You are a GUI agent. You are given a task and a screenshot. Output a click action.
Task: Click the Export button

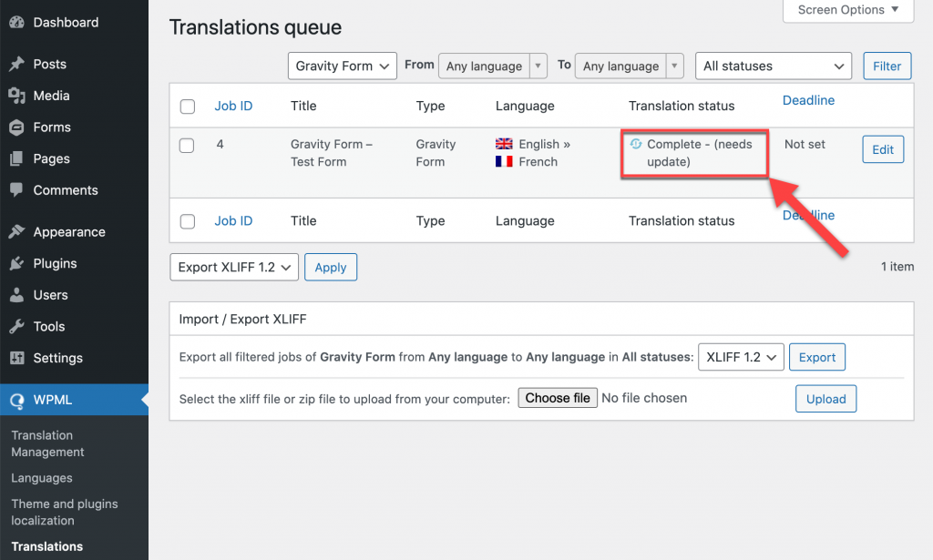click(817, 357)
